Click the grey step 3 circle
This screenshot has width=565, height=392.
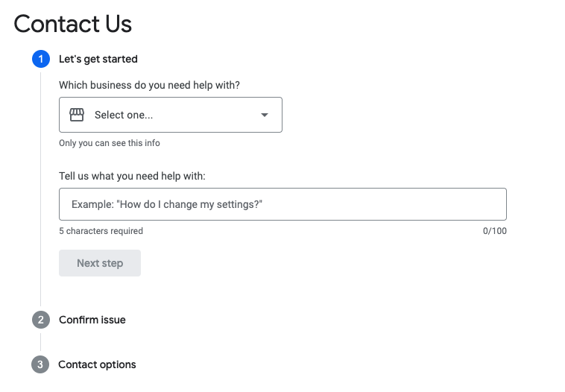click(40, 364)
